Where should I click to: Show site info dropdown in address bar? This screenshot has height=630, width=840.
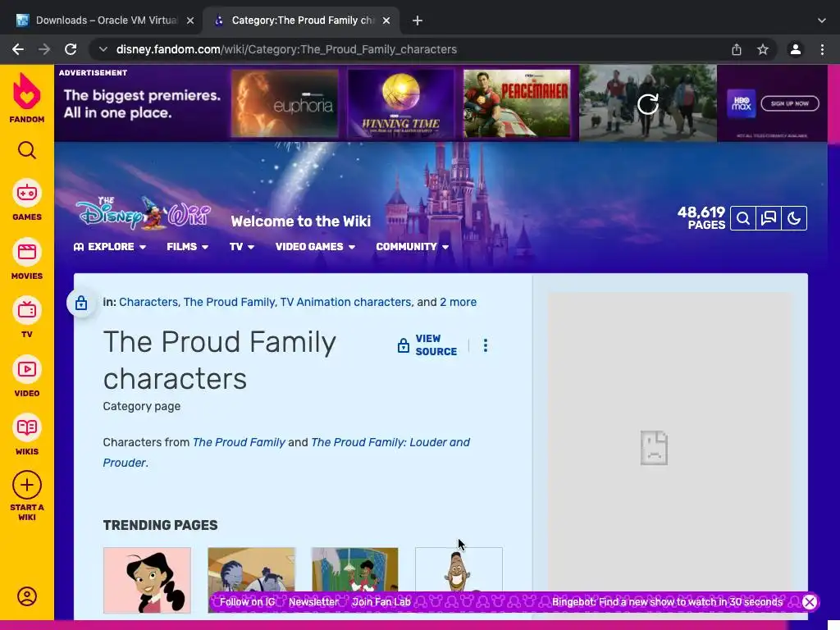(x=103, y=49)
